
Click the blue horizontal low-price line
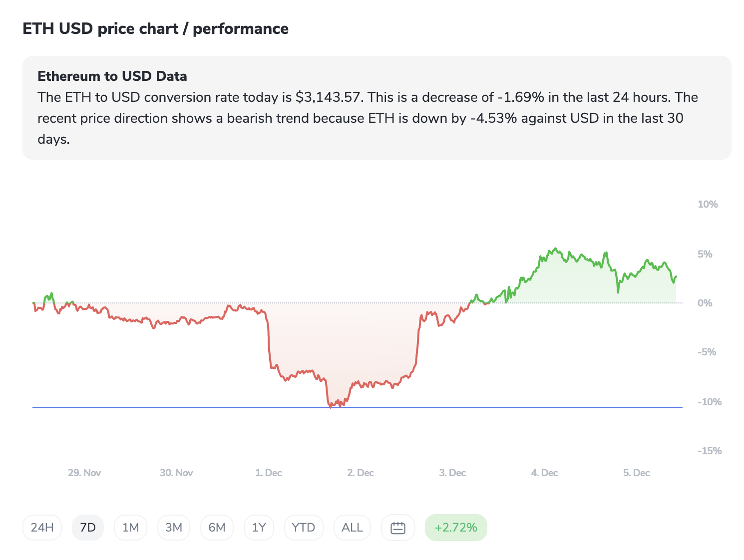tap(499, 408)
